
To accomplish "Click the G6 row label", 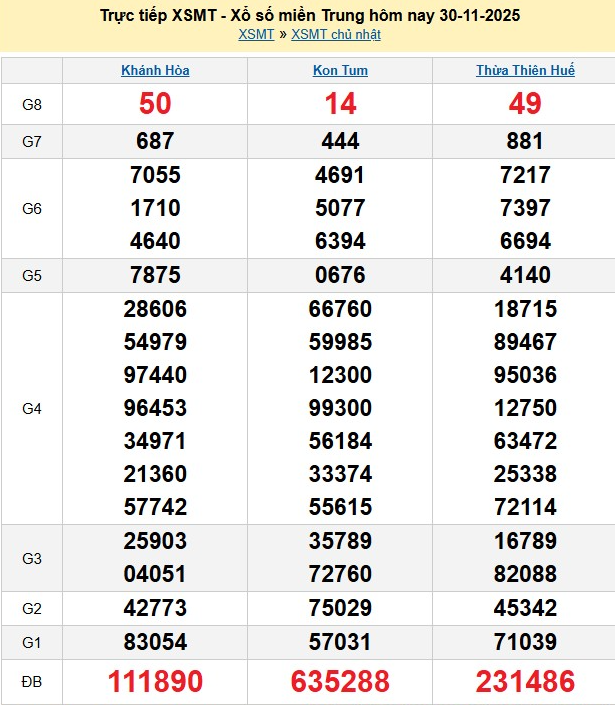I will [32, 208].
